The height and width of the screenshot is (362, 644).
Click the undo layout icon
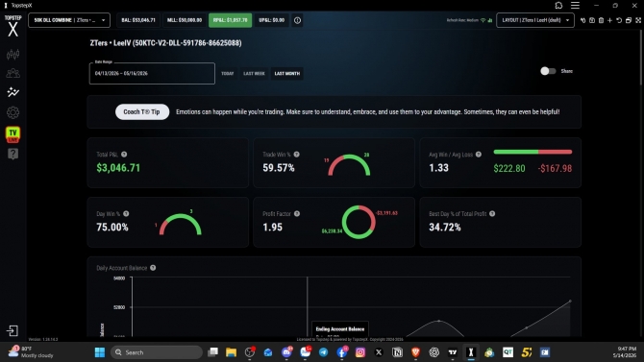coord(619,20)
